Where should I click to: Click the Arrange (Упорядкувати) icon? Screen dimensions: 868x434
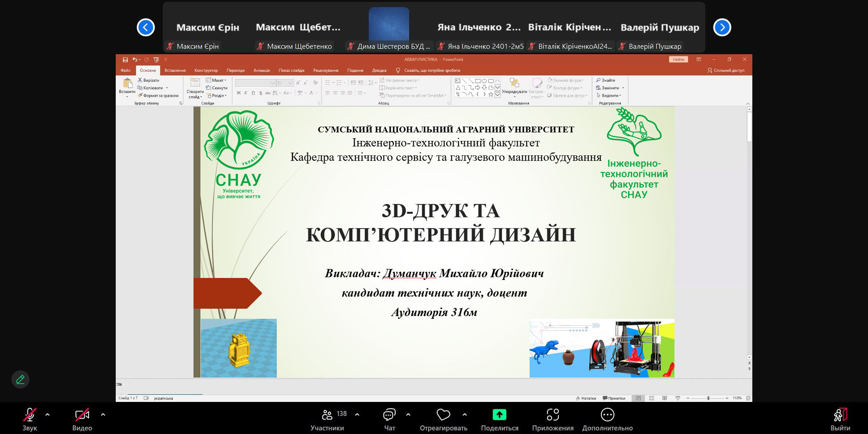click(514, 83)
